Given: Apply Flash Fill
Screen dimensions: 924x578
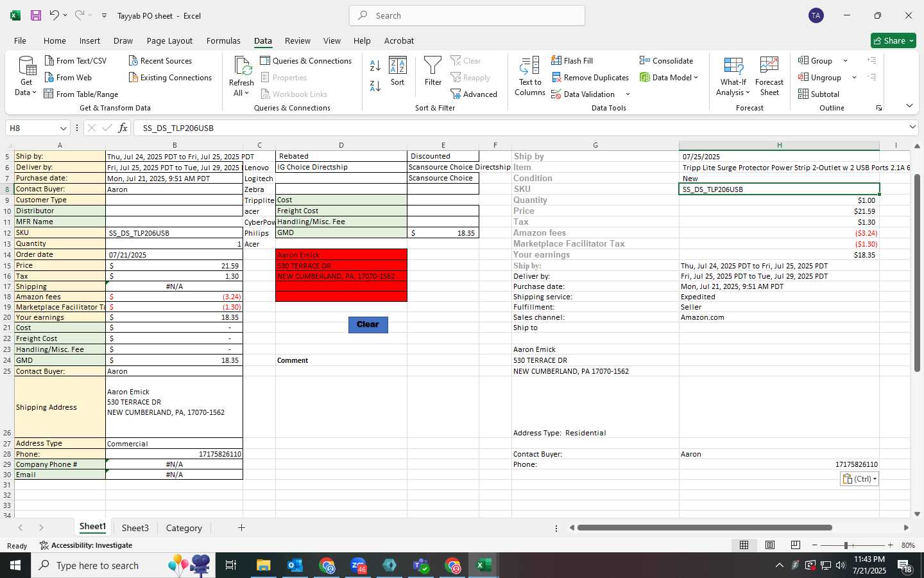Looking at the screenshot, I should pyautogui.click(x=572, y=61).
